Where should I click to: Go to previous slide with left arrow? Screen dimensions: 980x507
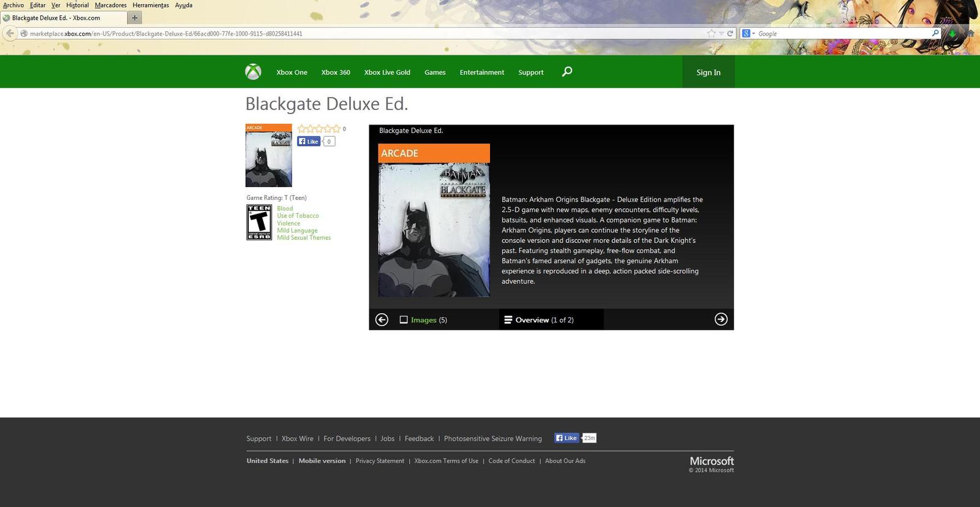click(x=382, y=319)
